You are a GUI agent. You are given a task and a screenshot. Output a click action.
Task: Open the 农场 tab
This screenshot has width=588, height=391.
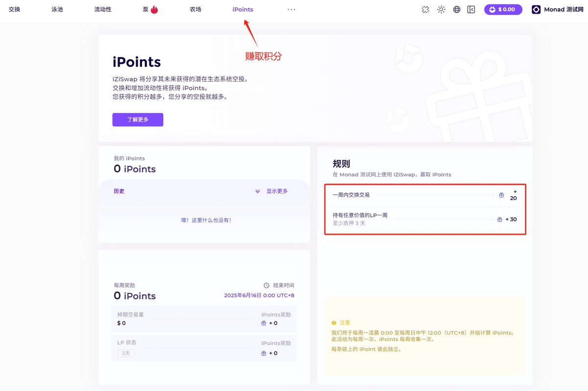coord(196,9)
